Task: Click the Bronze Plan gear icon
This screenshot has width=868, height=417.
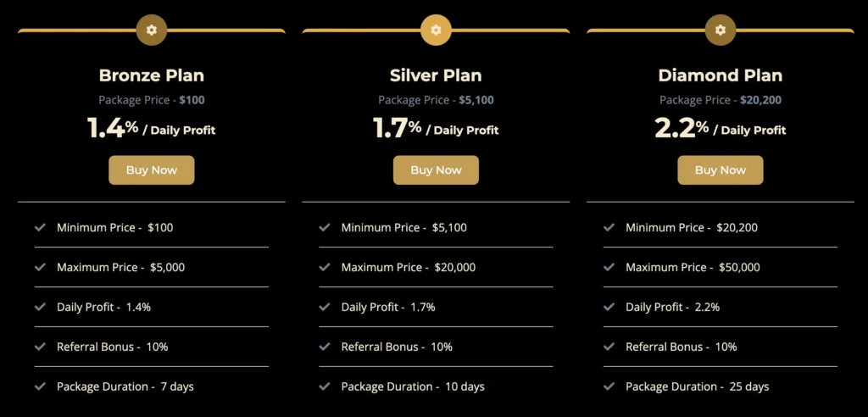Action: pyautogui.click(x=152, y=31)
